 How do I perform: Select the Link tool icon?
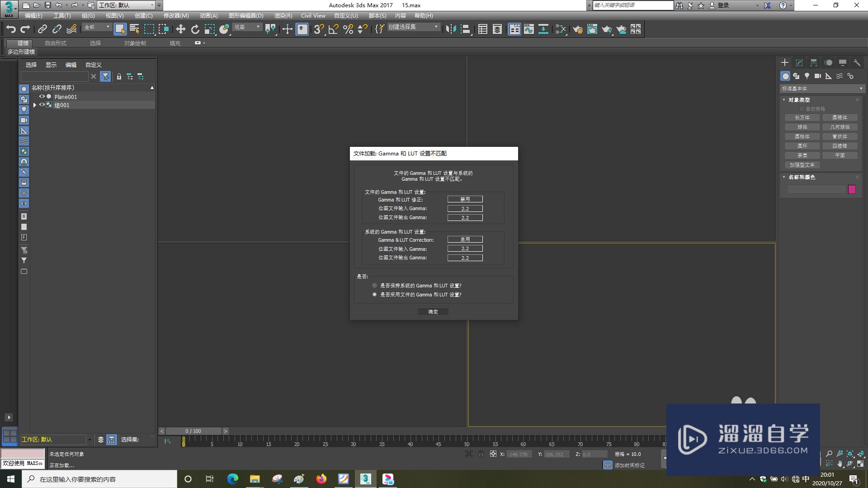point(42,29)
